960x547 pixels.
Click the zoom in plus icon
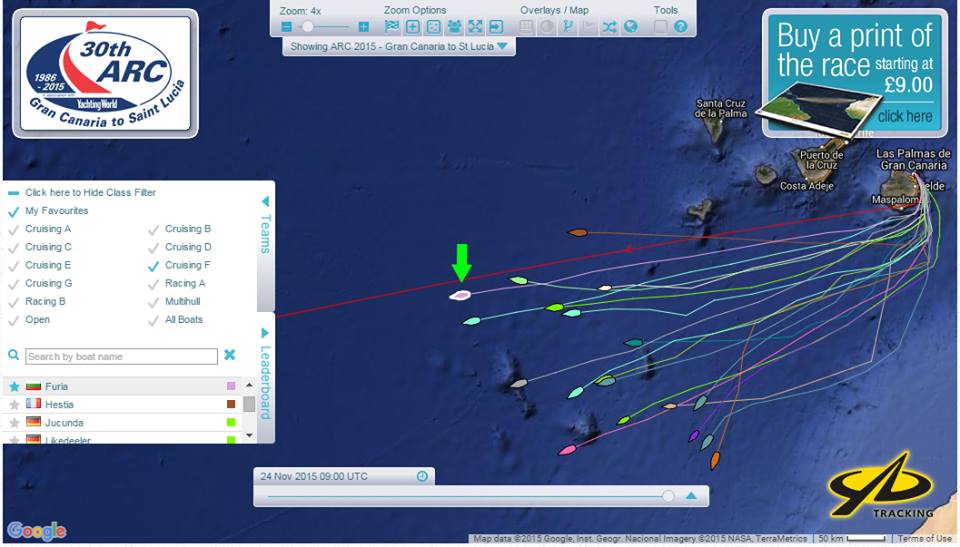[364, 27]
